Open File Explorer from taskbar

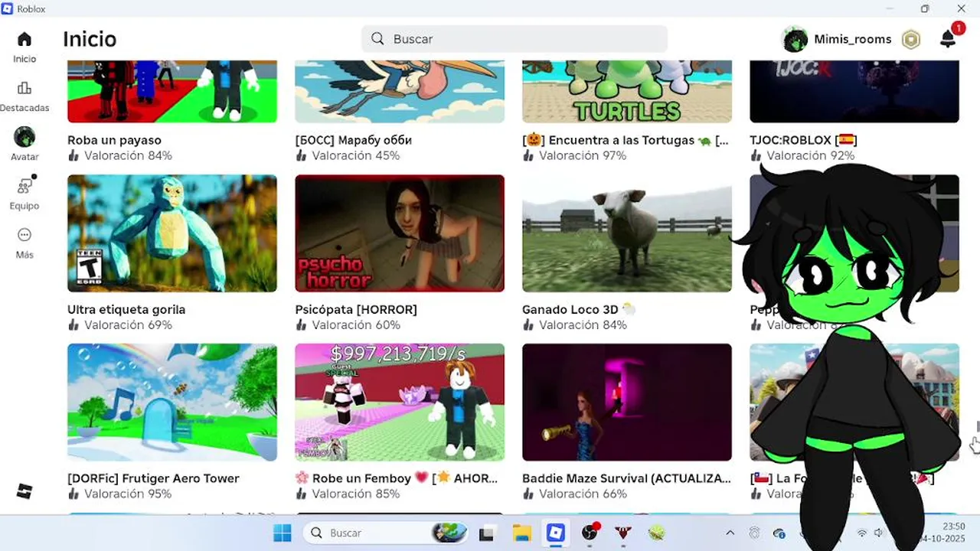coord(521,533)
